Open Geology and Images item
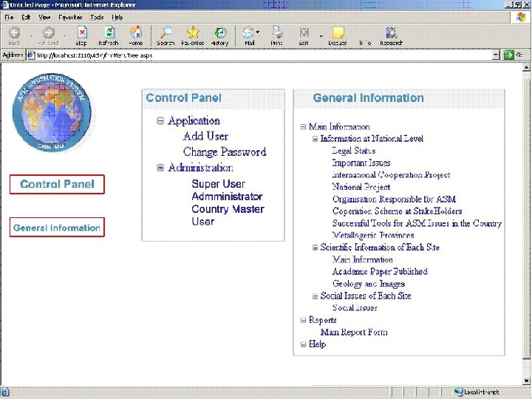This screenshot has height=399, width=532. tap(369, 284)
